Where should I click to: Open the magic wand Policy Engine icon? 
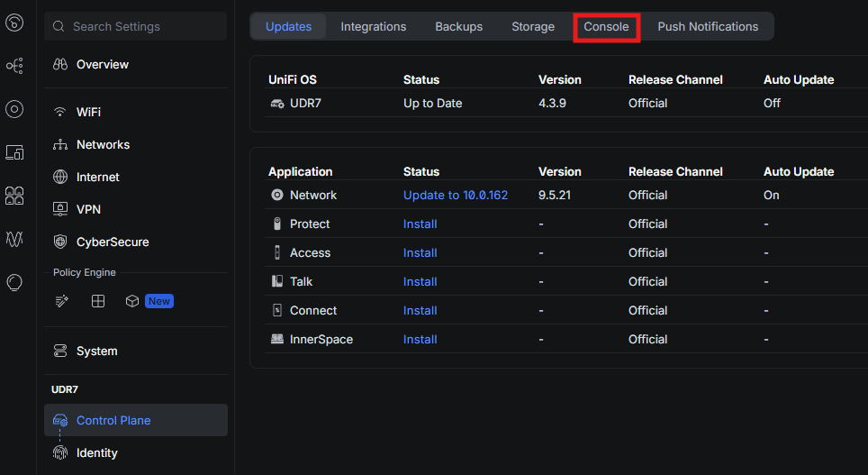(61, 301)
